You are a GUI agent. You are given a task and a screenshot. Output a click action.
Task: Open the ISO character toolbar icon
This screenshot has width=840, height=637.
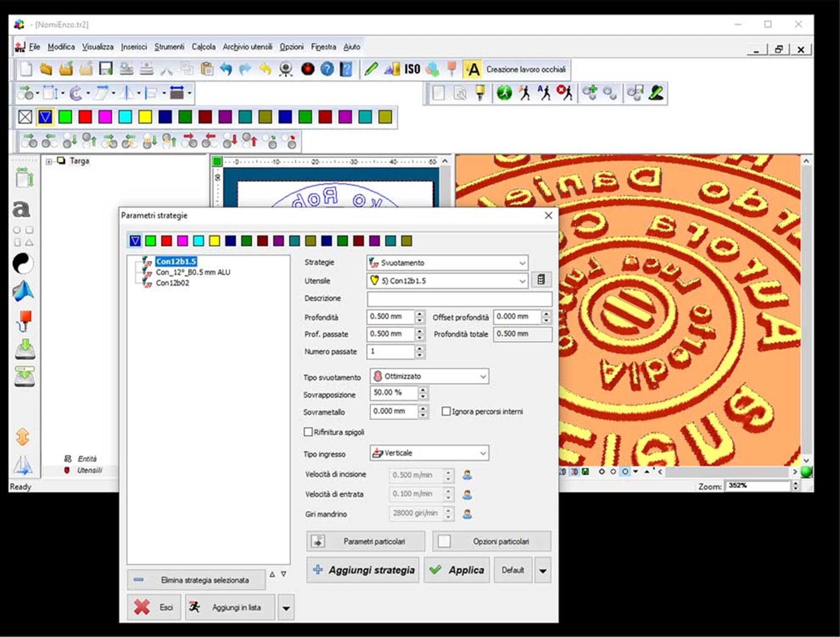click(412, 68)
